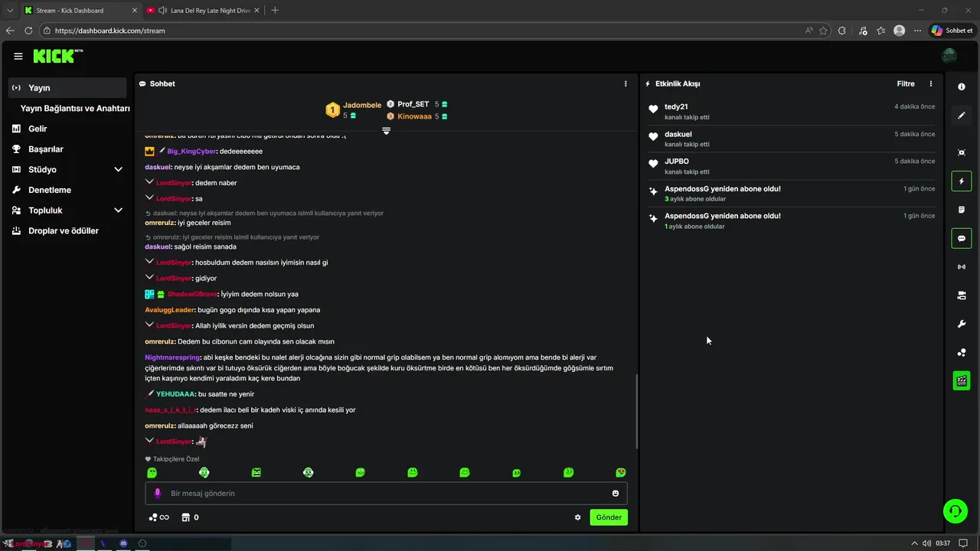This screenshot has width=980, height=551.
Task: Click AspendossG 3 aylık resubscribe event
Action: click(792, 193)
